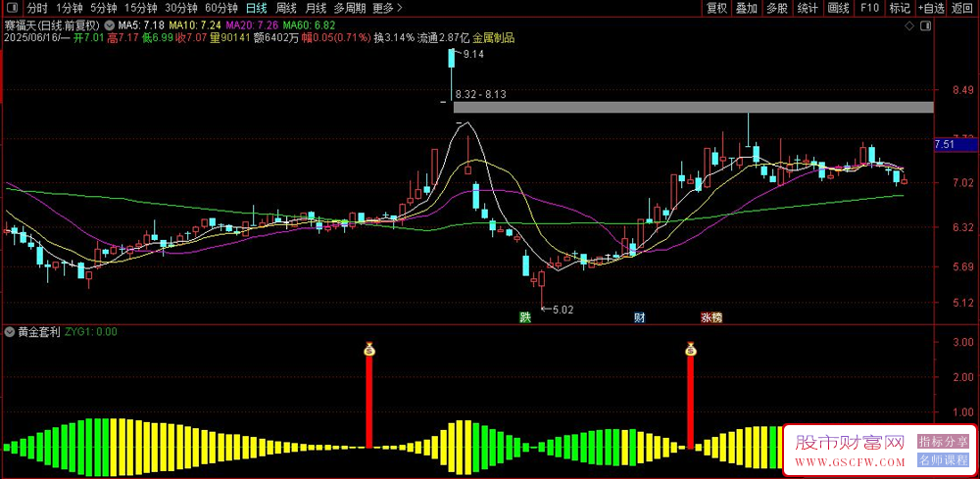
Task: Open the 多周期 multi-period view
Action: [349, 8]
